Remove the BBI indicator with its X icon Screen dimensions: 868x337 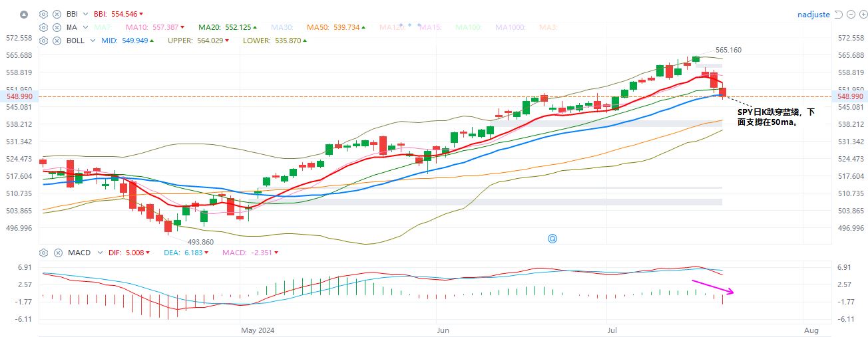tap(56, 14)
